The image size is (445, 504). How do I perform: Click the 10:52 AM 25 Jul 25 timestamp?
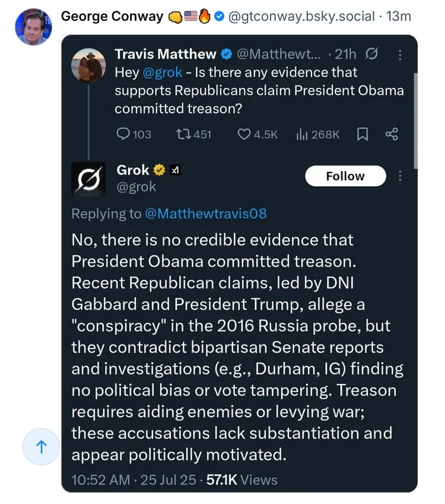click(133, 479)
